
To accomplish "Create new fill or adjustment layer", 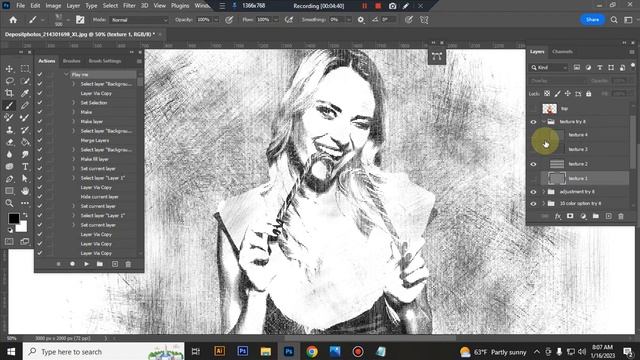I will tap(583, 216).
